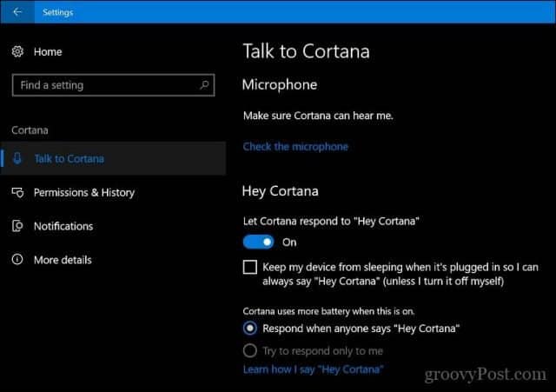Image resolution: width=556 pixels, height=392 pixels.
Task: Go to Notifications settings
Action: [x=63, y=226]
